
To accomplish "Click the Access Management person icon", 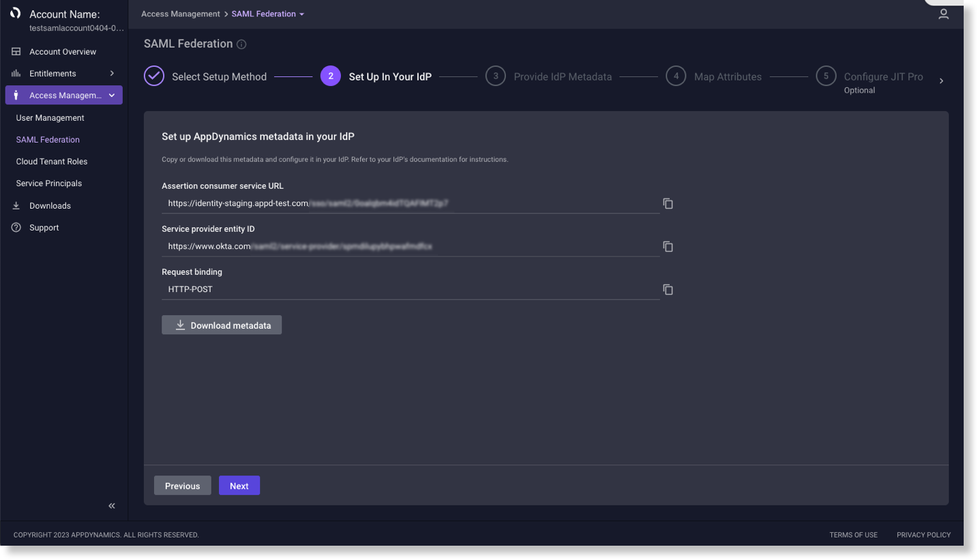I will [16, 95].
